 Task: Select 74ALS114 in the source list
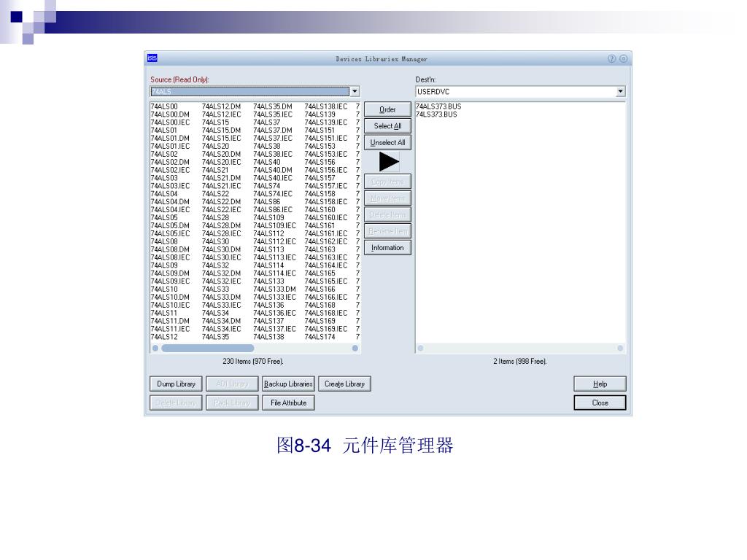tap(268, 265)
